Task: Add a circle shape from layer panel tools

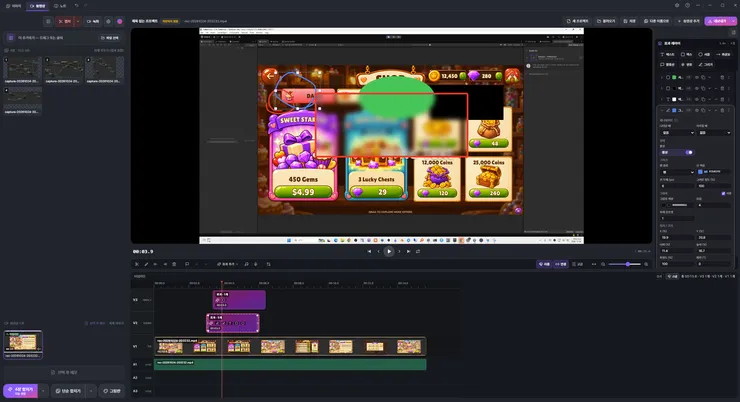Action: pos(704,55)
